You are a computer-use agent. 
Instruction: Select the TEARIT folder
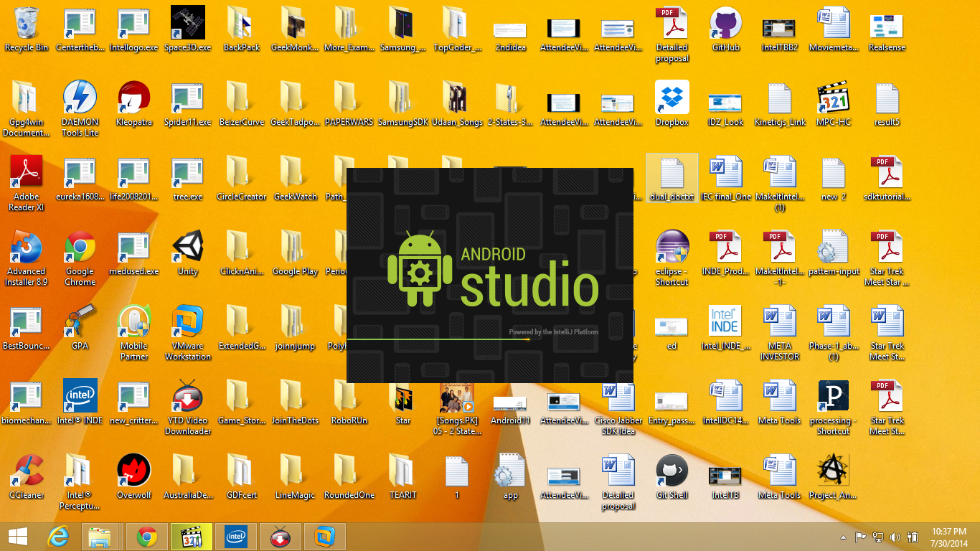click(403, 477)
